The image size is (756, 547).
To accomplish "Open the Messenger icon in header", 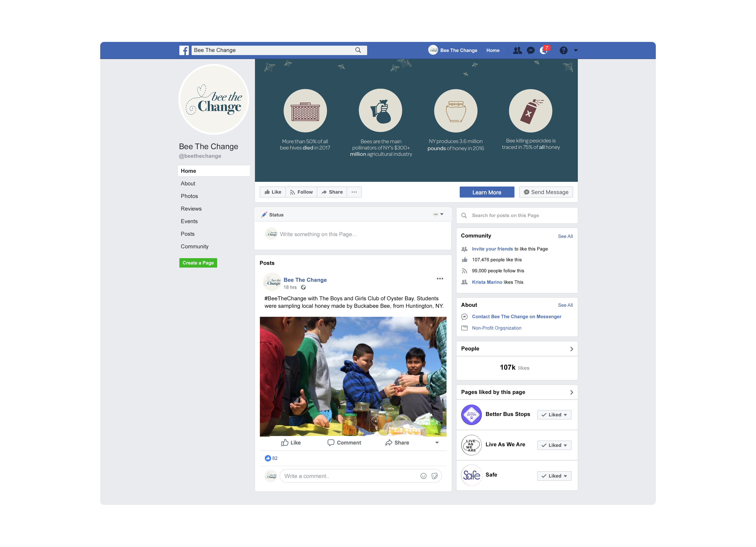I will pos(531,50).
